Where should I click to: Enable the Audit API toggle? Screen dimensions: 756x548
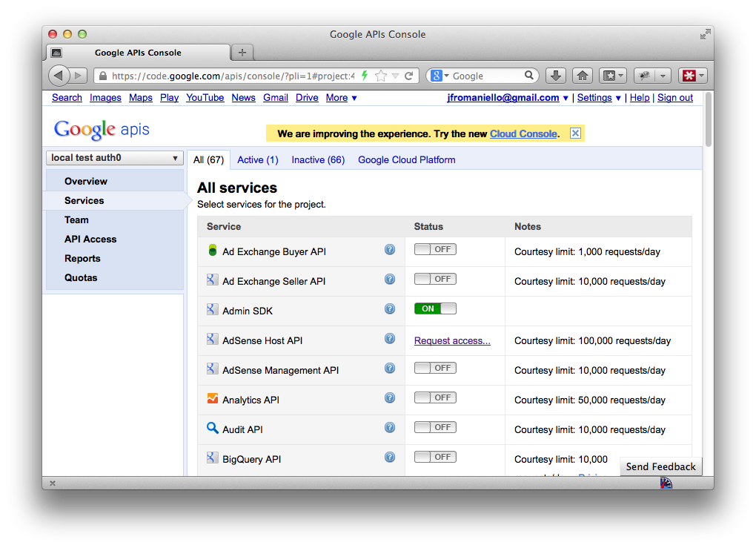(435, 427)
